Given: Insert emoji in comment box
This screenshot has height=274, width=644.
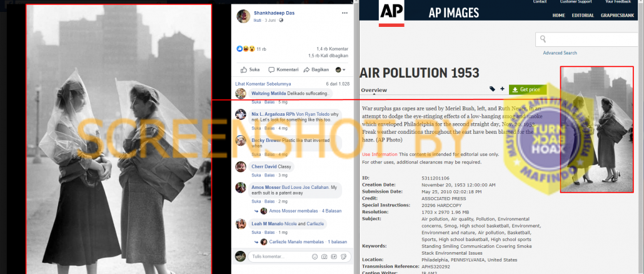Looking at the screenshot, I should (x=314, y=256).
